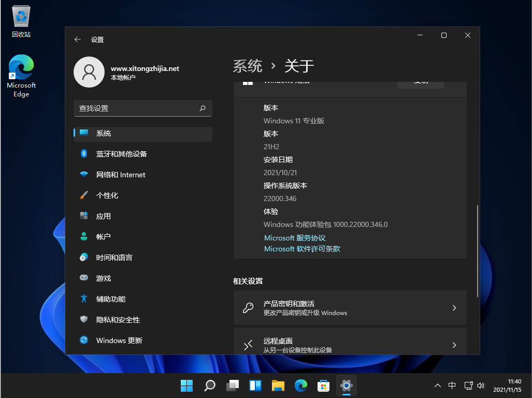This screenshot has width=532, height=398.
Task: Open 游戏 settings
Action: point(104,278)
